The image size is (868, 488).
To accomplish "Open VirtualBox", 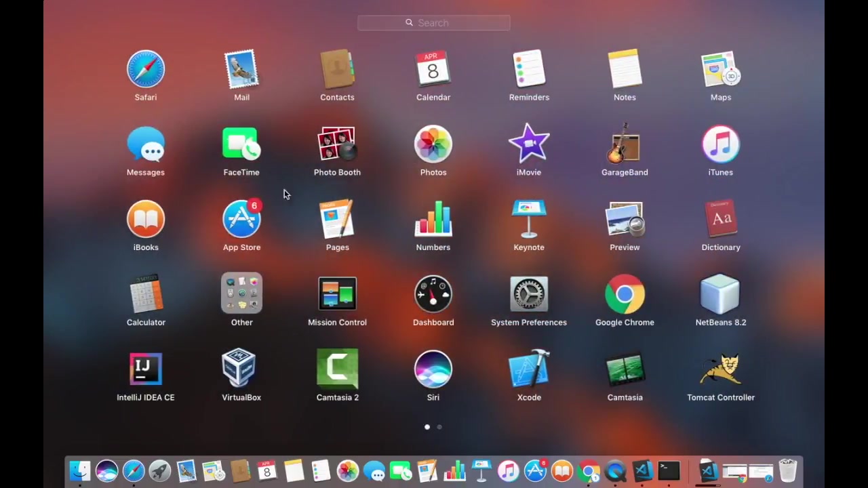I will click(x=241, y=368).
